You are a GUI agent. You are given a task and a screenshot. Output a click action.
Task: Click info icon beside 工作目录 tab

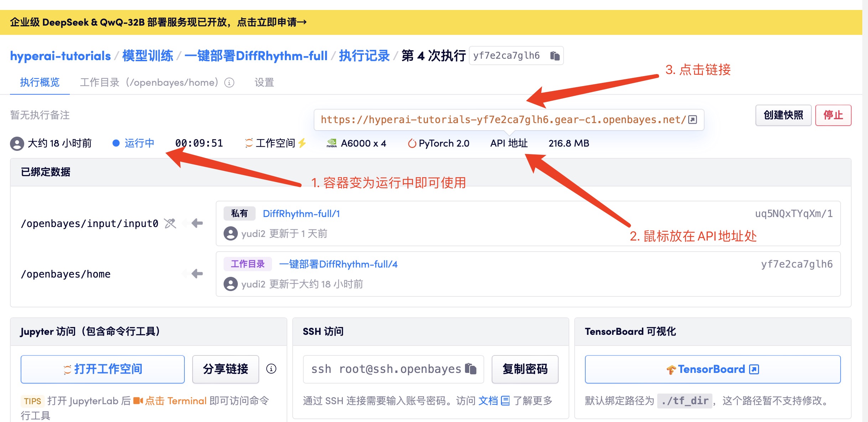pyautogui.click(x=229, y=83)
